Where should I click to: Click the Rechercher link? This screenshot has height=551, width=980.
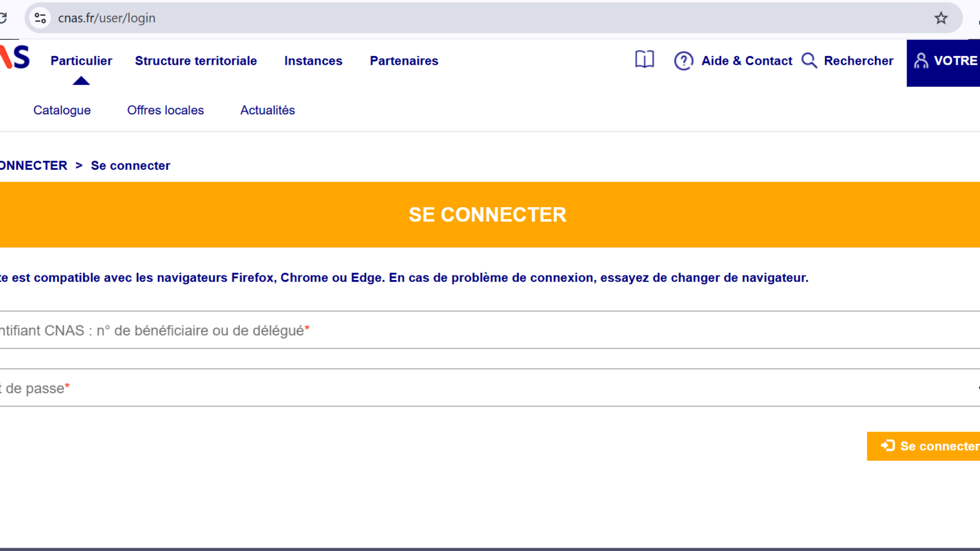click(859, 61)
